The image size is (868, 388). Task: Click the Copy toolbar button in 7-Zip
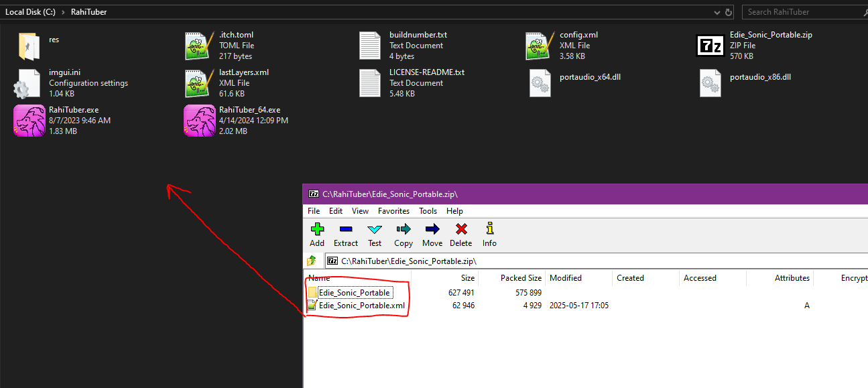click(404, 235)
